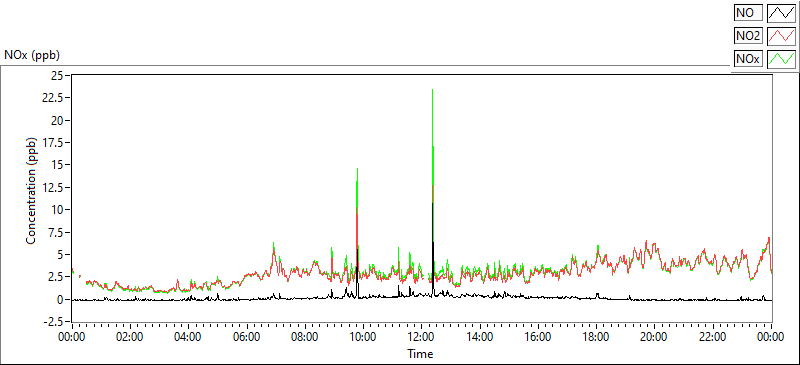Click the 02:00 x-axis tick label
800x365 pixels.
[131, 336]
